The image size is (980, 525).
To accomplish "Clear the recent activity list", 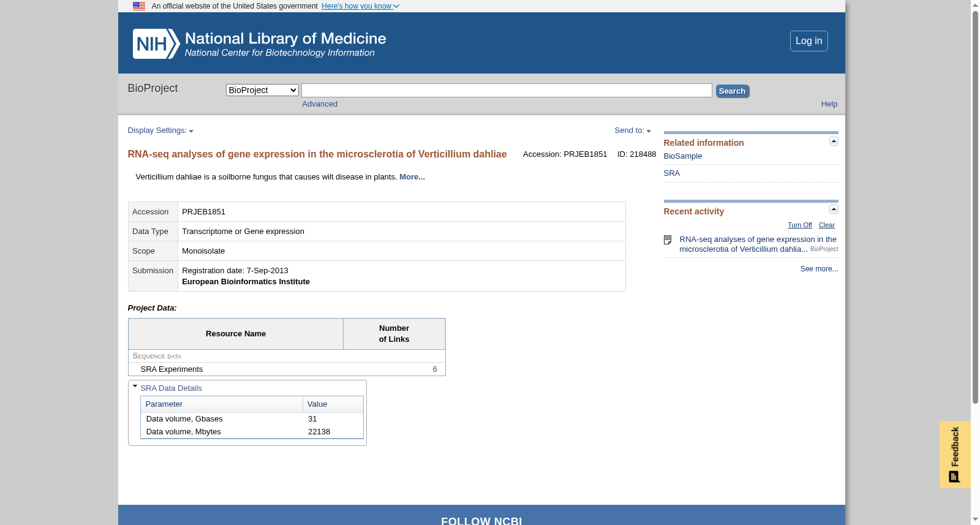I will click(827, 225).
